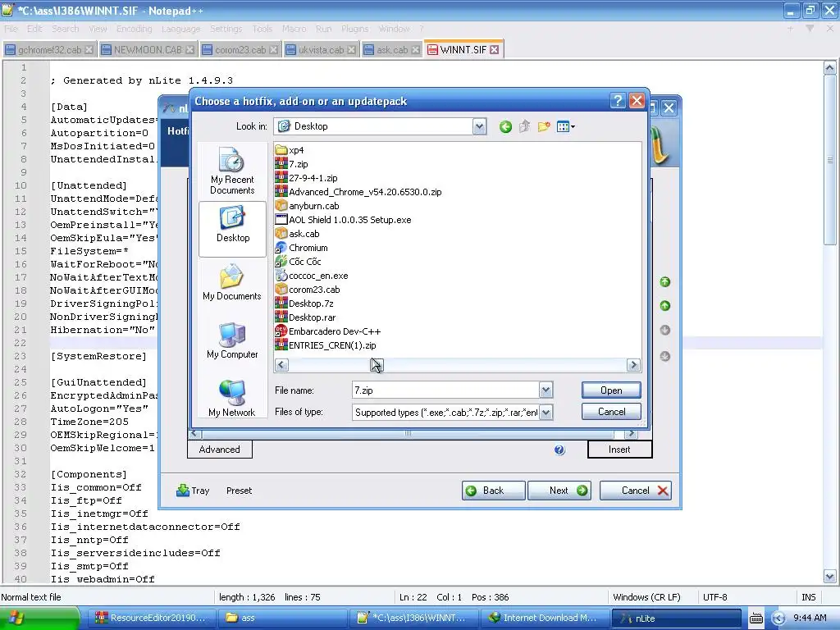
Task: Open Notepad++ Encoding menu
Action: pos(134,29)
